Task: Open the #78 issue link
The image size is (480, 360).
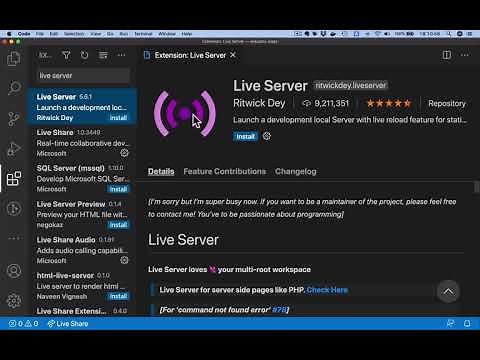Action: coord(279,310)
